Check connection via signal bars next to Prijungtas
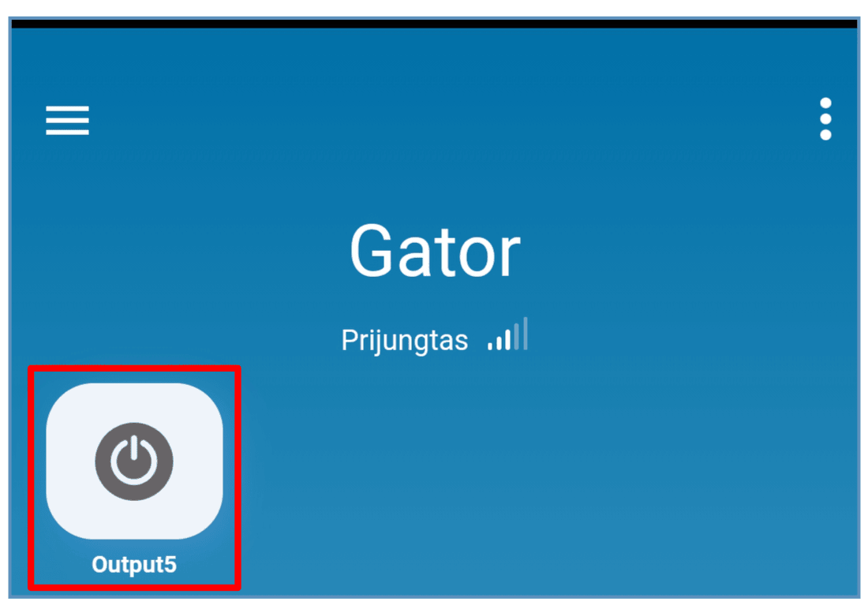The width and height of the screenshot is (868, 609). tap(507, 334)
